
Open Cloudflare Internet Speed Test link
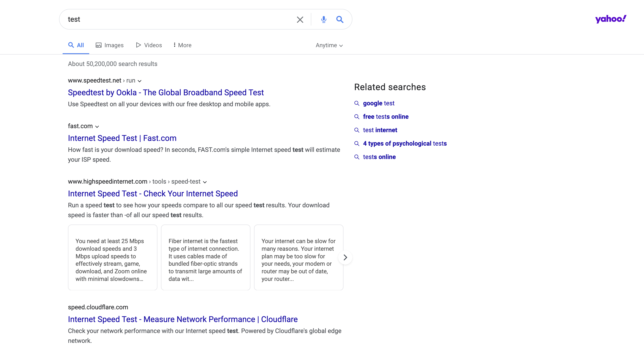click(x=182, y=319)
